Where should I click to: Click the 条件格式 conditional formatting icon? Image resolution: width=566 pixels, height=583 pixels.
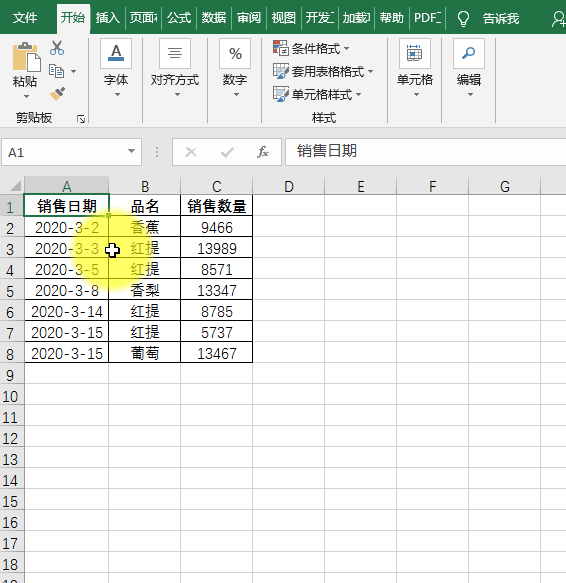pos(281,48)
